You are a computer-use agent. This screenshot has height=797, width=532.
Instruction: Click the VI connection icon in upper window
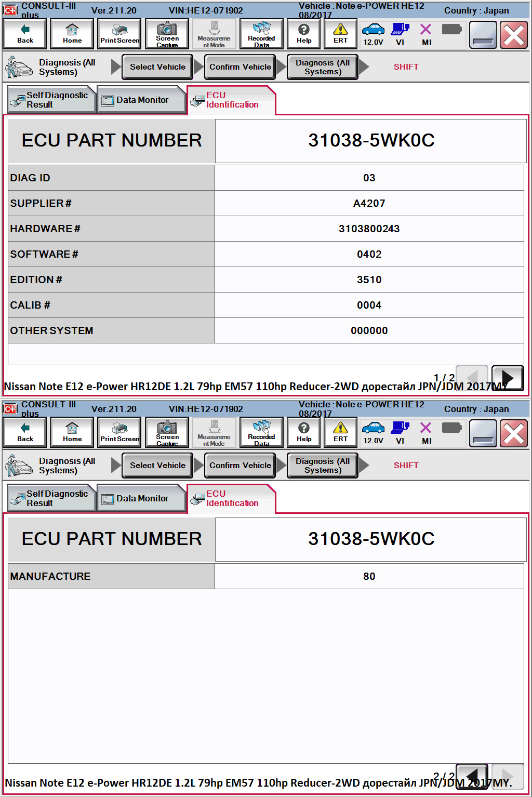(400, 34)
